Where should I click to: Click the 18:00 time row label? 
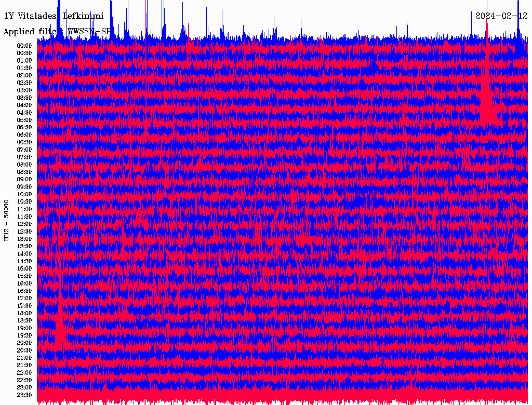24,314
